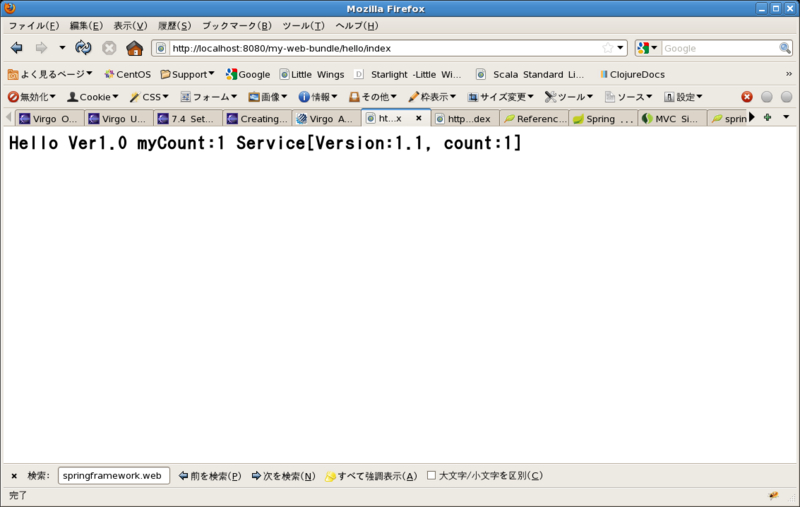This screenshot has width=800, height=507.
Task: Click the red error indicator icon
Action: 747,97
